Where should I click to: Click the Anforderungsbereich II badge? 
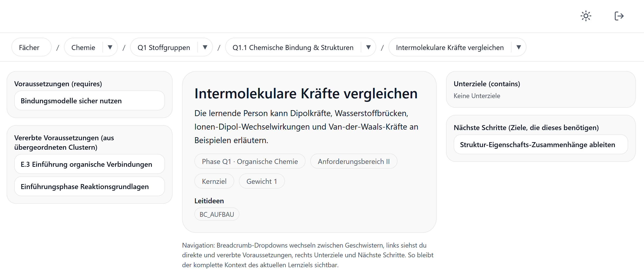353,161
